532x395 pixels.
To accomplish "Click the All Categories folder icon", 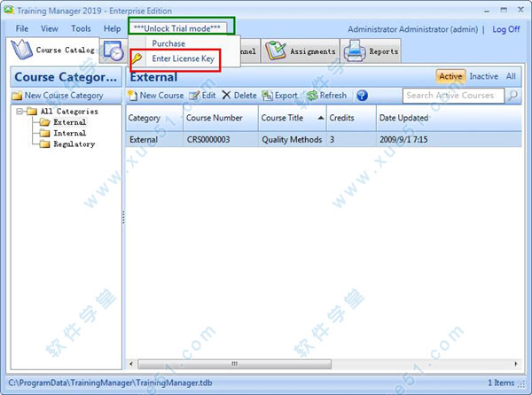I will click(x=32, y=111).
